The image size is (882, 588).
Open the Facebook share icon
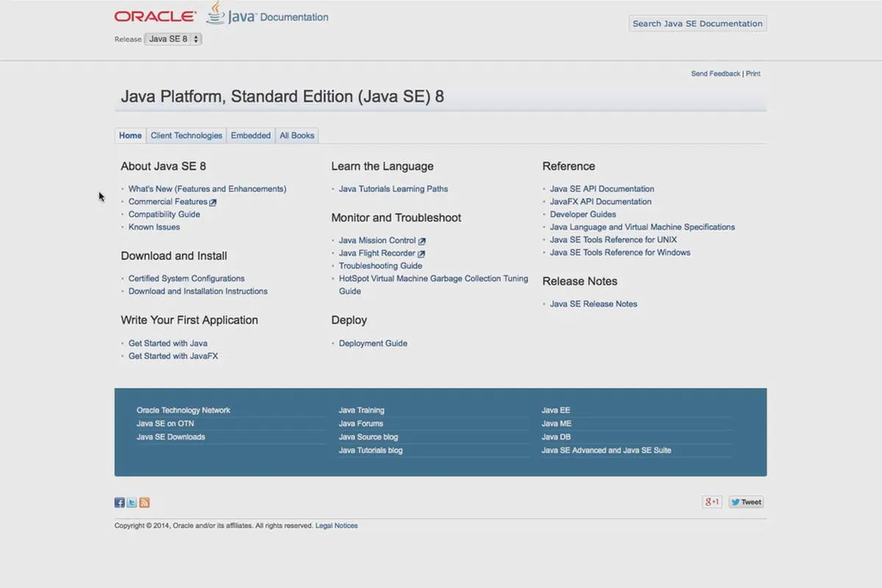click(x=119, y=503)
